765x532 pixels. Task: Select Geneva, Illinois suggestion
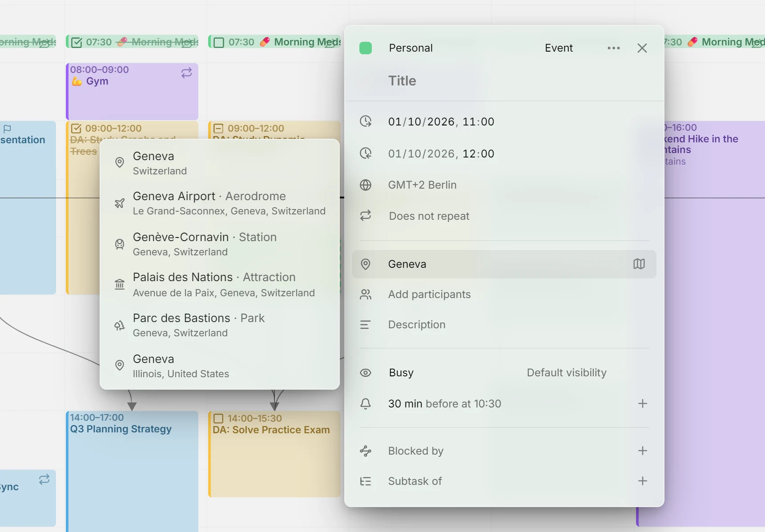[220, 366]
